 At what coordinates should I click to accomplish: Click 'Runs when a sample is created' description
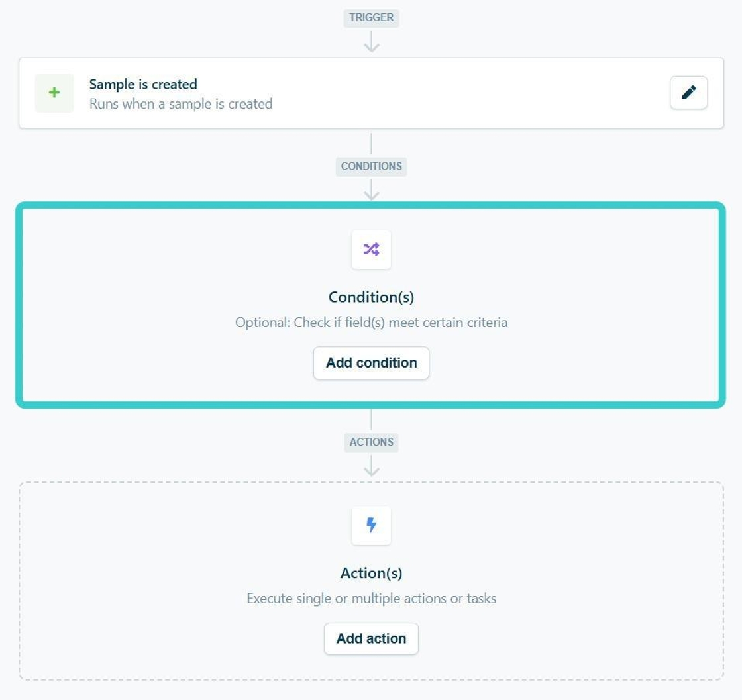[181, 103]
